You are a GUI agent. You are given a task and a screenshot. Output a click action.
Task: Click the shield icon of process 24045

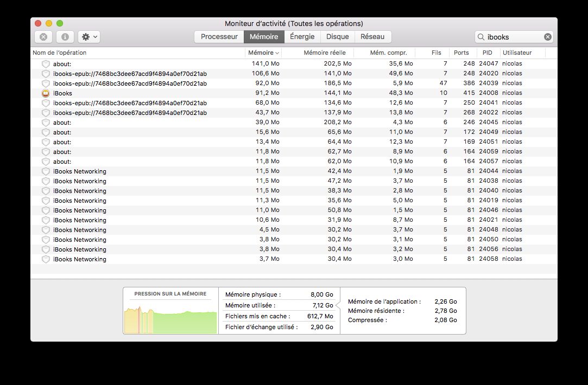point(46,122)
